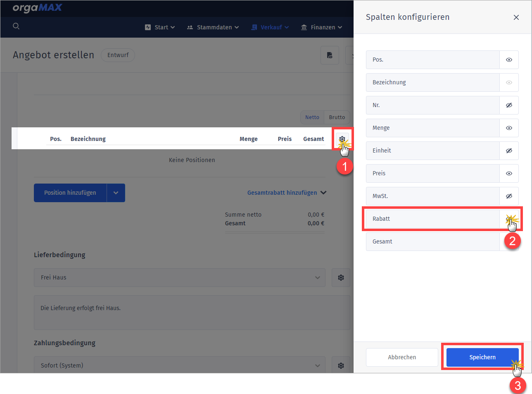This screenshot has width=532, height=394.
Task: Click the Preis row in the column list
Action: pos(432,173)
